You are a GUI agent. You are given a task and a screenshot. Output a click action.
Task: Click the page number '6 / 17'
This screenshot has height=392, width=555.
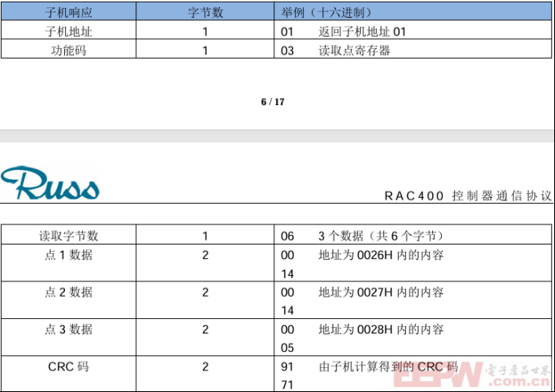click(x=273, y=102)
